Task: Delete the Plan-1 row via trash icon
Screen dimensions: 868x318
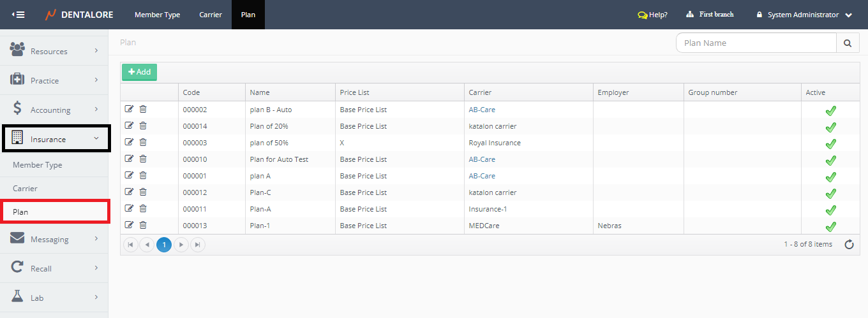Action: point(143,225)
